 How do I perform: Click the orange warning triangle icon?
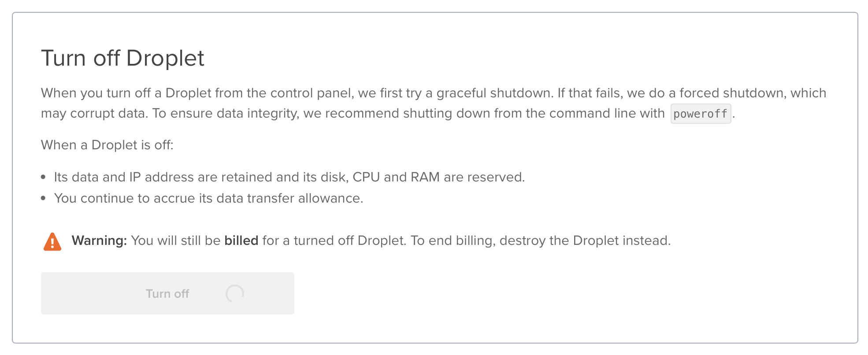[51, 240]
